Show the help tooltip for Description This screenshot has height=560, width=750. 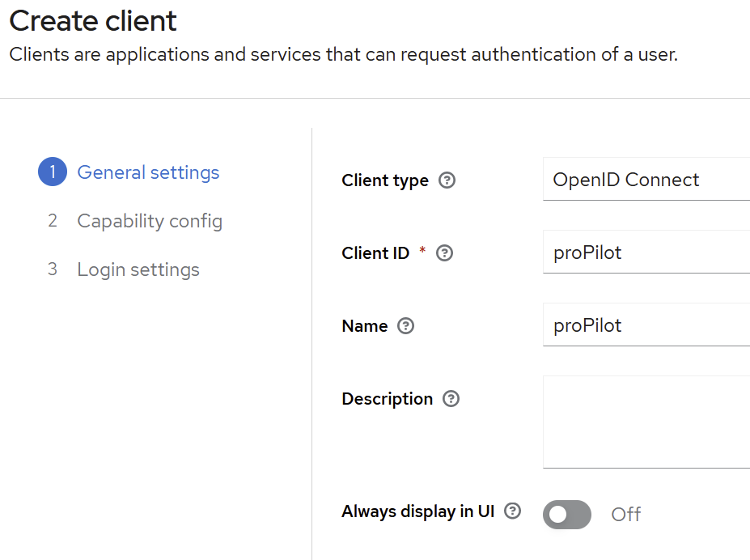451,399
